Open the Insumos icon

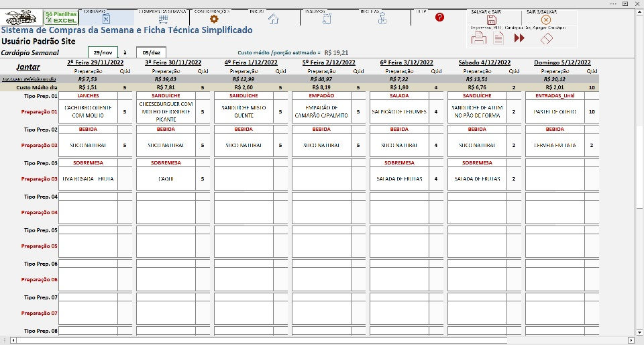pyautogui.click(x=327, y=19)
